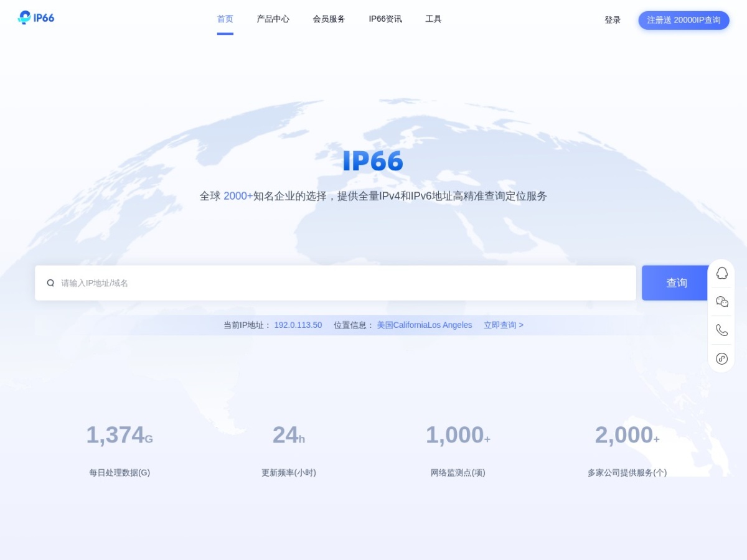The width and height of the screenshot is (747, 560).
Task: Open the 会员服务 menu
Action: click(x=329, y=19)
